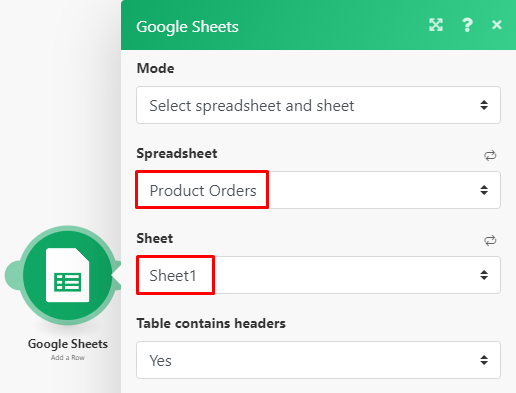Open the Mode dropdown
The image size is (516, 393).
point(318,105)
